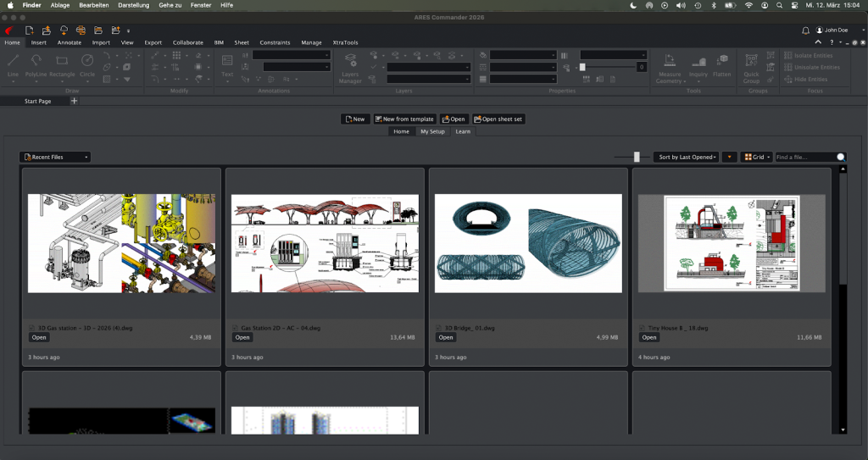Image resolution: width=868 pixels, height=460 pixels.
Task: Click Open under 3D Gas station – 3D – 2026 (4).dwg
Action: 39,338
